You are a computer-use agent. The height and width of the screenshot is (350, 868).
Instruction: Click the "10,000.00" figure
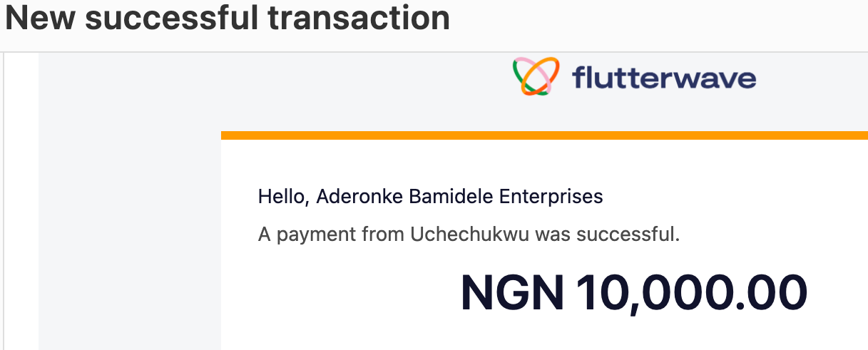coord(691,293)
